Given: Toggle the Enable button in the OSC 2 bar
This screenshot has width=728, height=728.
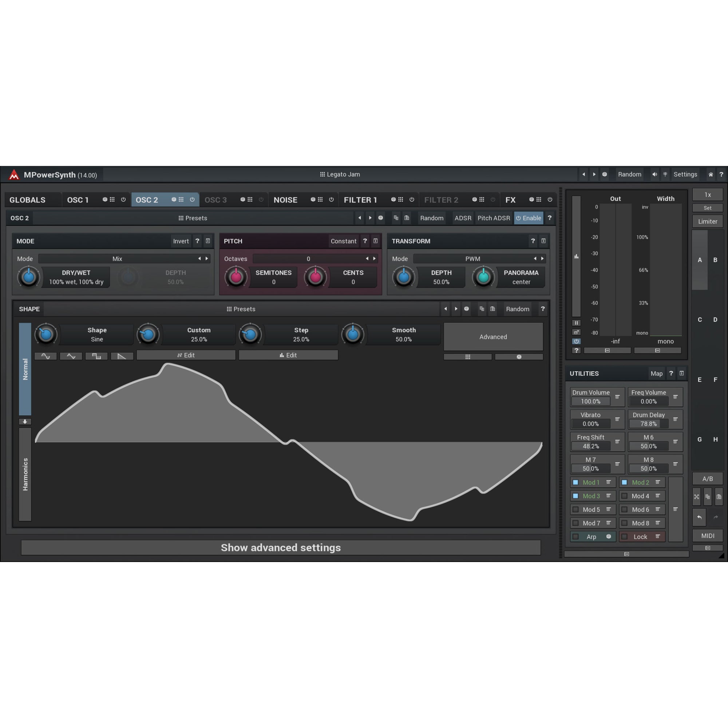Looking at the screenshot, I should pyautogui.click(x=528, y=218).
